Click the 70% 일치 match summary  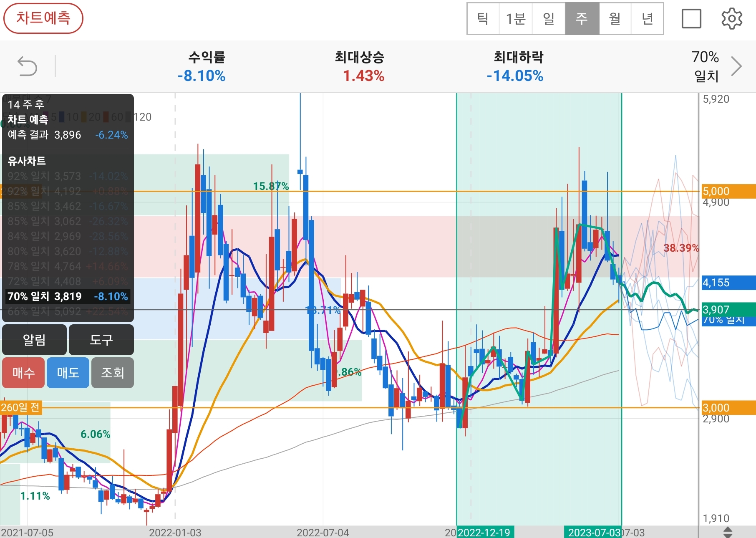[x=706, y=66]
